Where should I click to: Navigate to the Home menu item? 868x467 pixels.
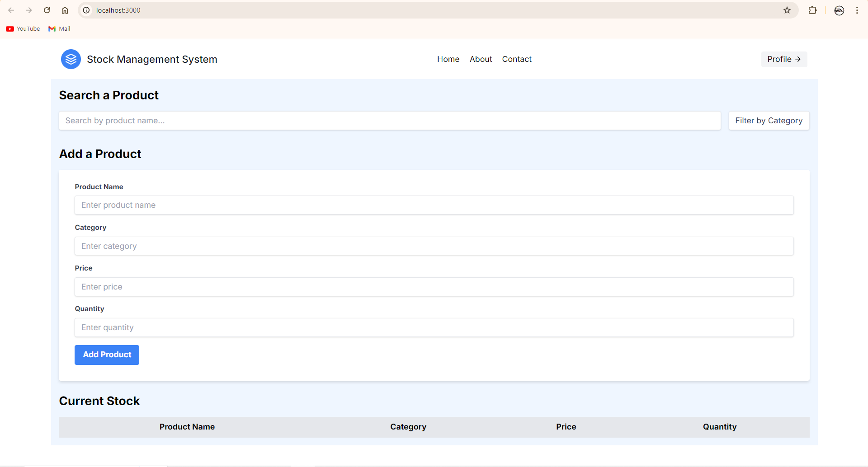448,59
